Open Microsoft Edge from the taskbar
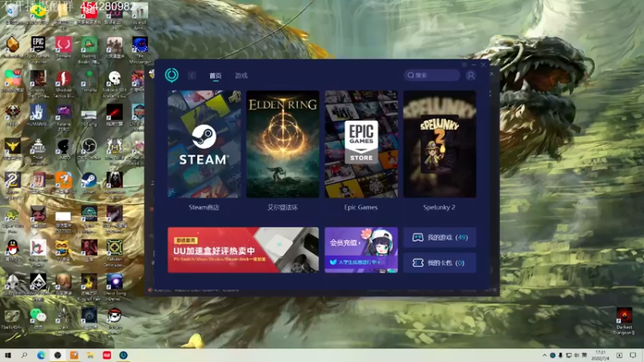This screenshot has width=644, height=362. (41, 356)
